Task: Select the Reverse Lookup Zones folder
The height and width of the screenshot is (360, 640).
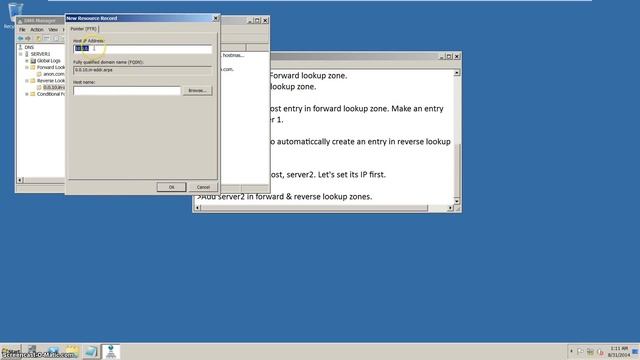Action: [x=51, y=81]
